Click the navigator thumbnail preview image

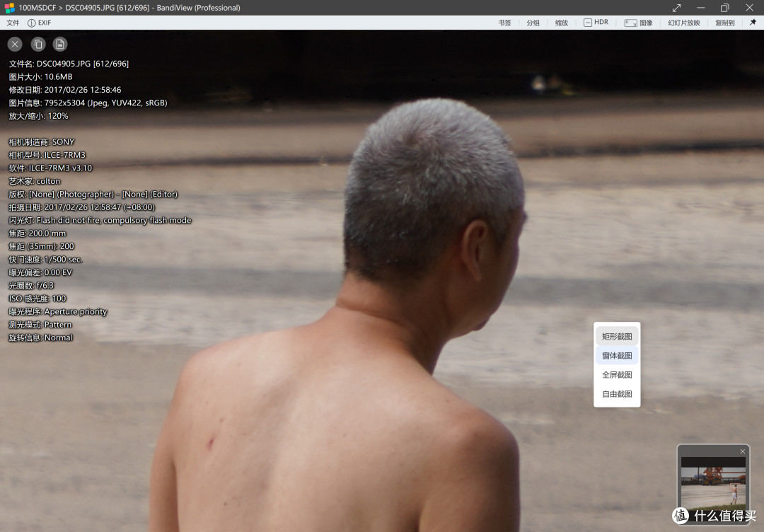(x=713, y=485)
